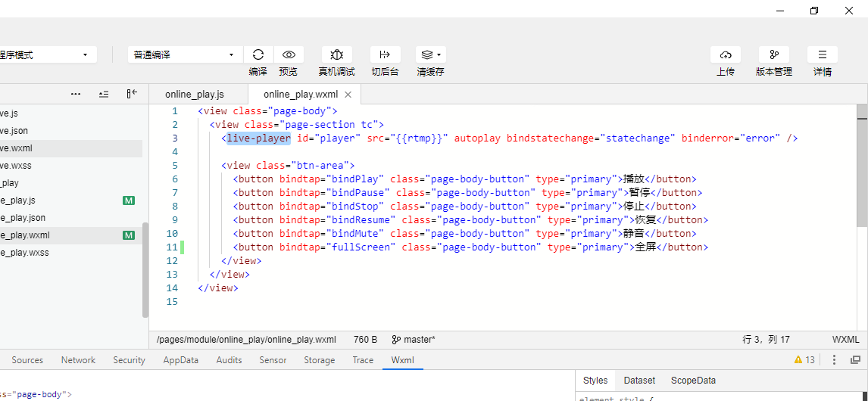Open preview with the eye icon
The width and height of the screenshot is (868, 401).
tap(289, 54)
